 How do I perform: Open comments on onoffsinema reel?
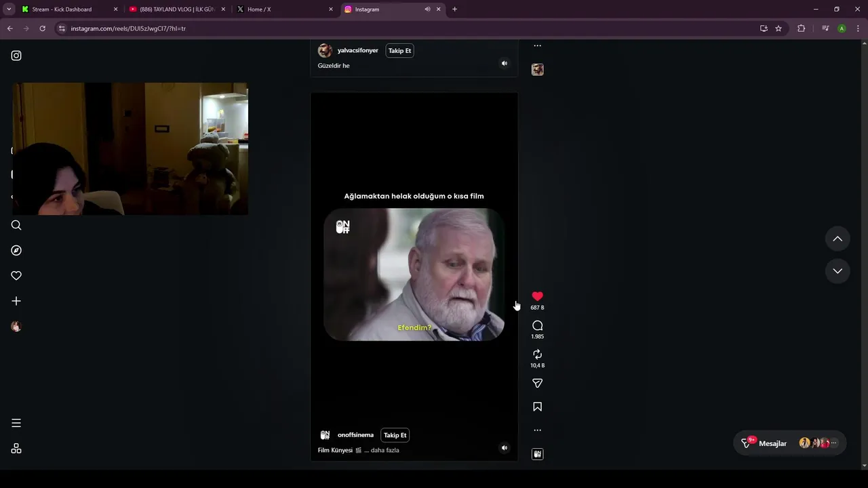click(537, 325)
